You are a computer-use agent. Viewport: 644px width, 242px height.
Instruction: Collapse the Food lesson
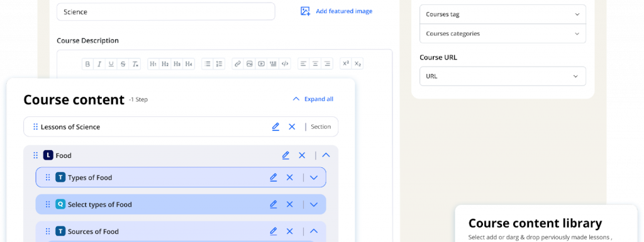click(326, 155)
